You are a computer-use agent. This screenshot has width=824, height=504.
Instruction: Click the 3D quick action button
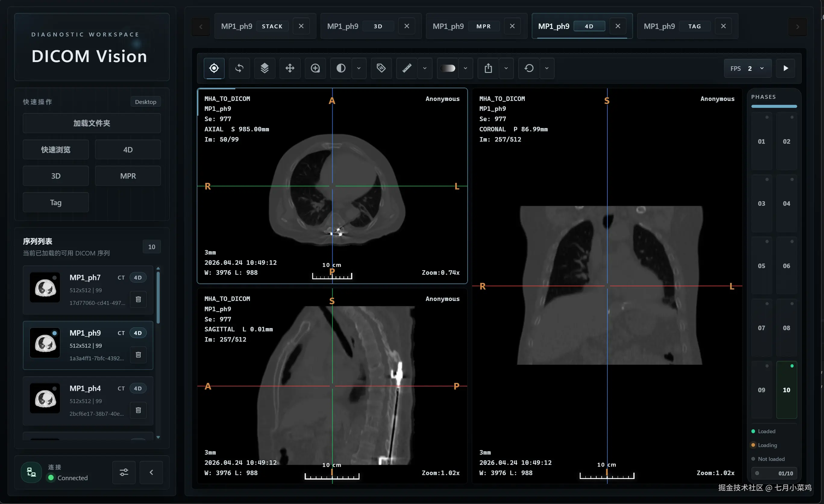tap(55, 176)
